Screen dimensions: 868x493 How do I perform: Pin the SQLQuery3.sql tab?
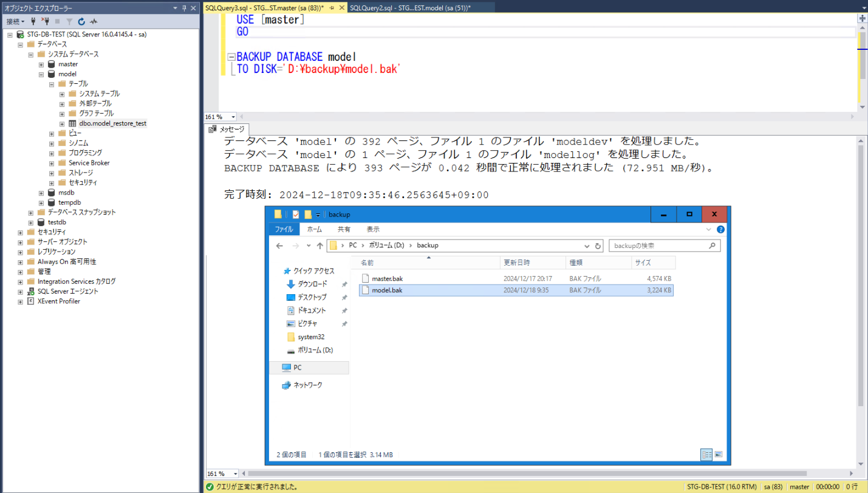point(332,7)
